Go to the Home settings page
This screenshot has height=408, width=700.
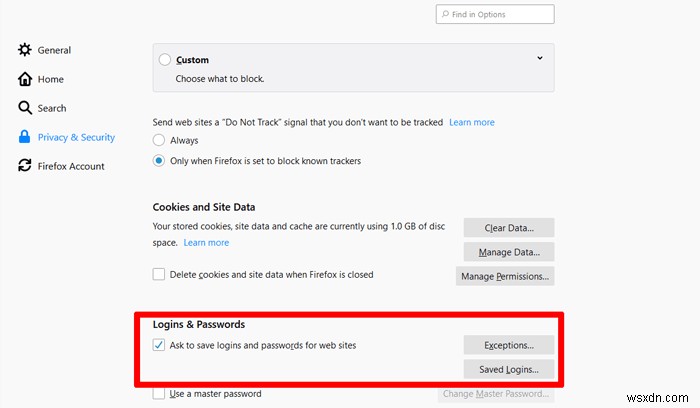point(51,79)
